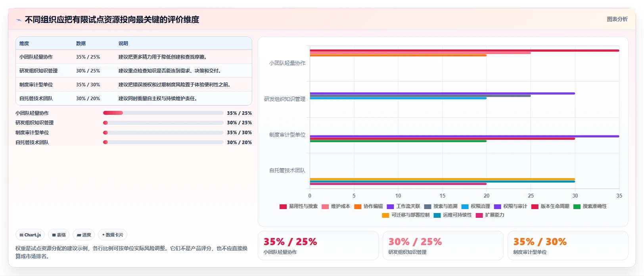The image size is (644, 276).
Task: Click the 35% / 30% table cell
Action: (x=88, y=85)
